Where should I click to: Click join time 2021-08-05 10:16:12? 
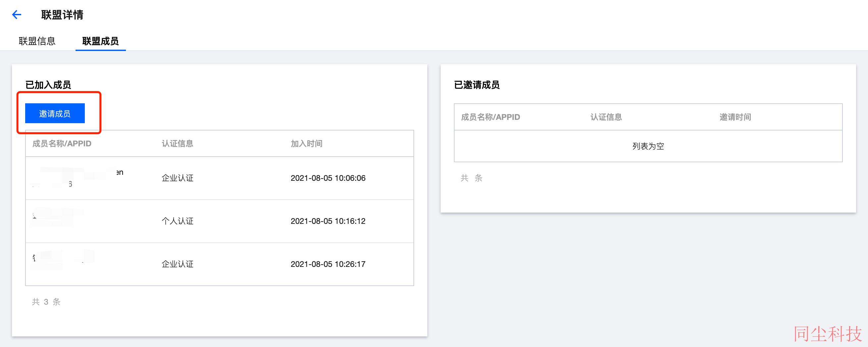pos(328,221)
